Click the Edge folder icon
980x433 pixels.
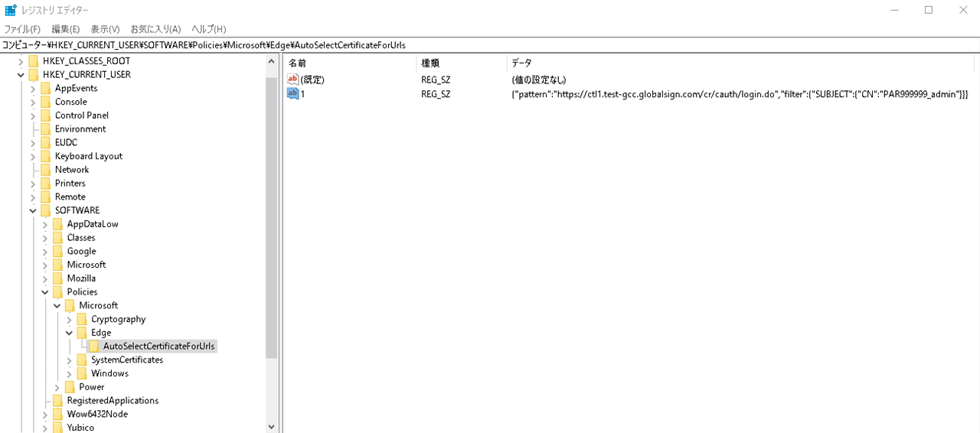point(82,333)
